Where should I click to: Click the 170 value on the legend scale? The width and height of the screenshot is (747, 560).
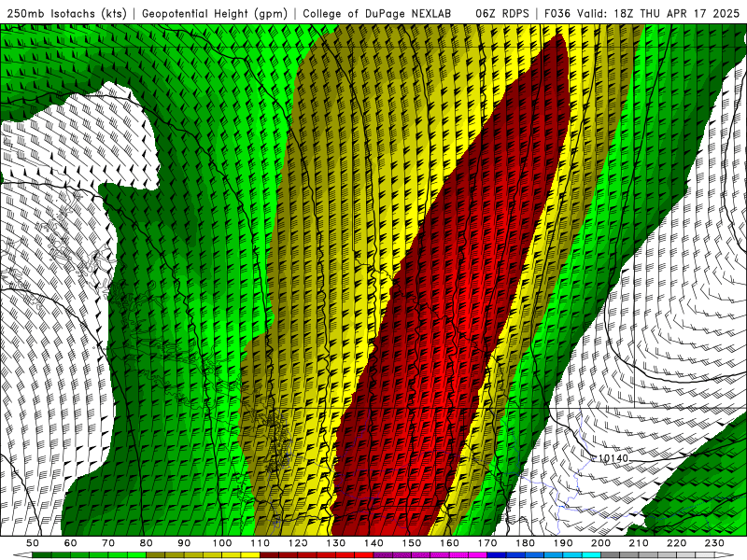[x=487, y=543]
